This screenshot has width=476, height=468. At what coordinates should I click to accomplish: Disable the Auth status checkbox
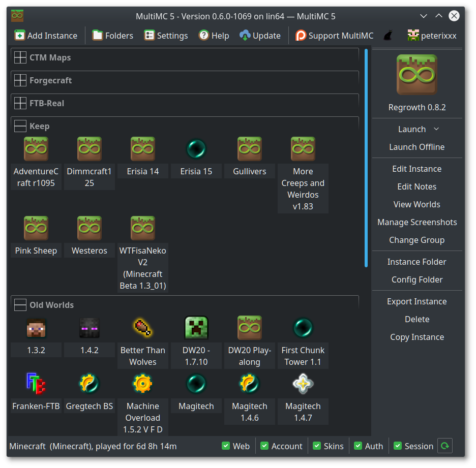[358, 446]
